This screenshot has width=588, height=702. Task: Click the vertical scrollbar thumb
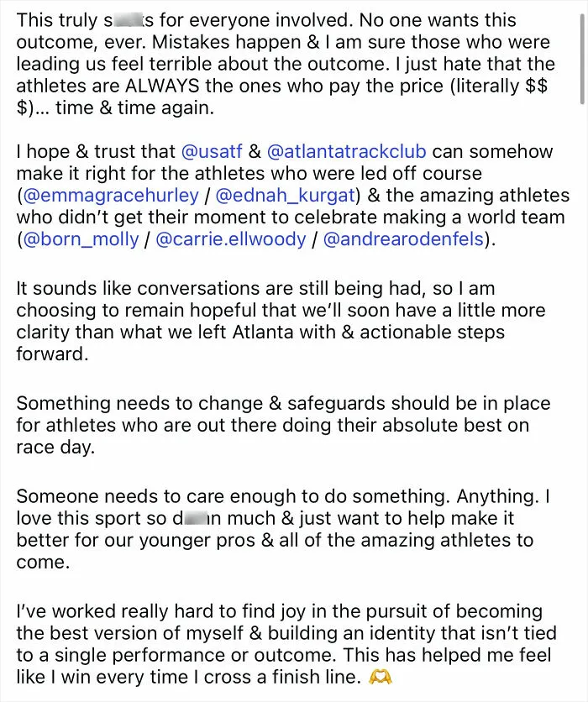click(x=582, y=58)
